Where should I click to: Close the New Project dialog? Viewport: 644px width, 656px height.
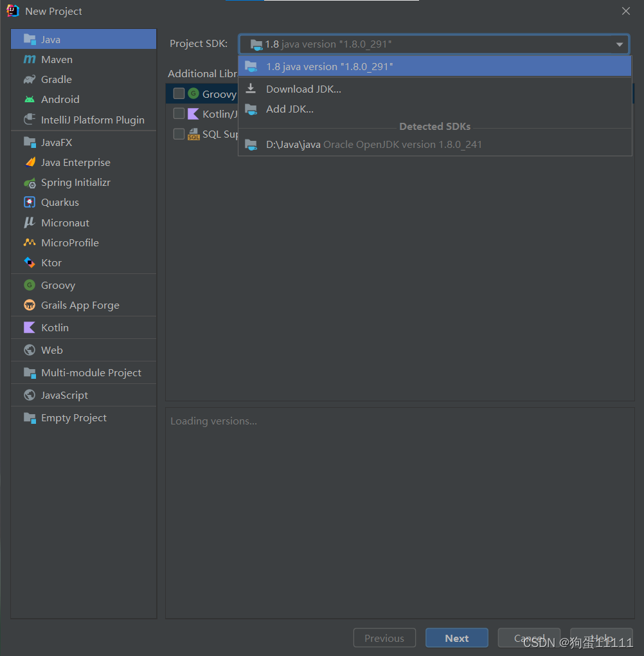[625, 12]
